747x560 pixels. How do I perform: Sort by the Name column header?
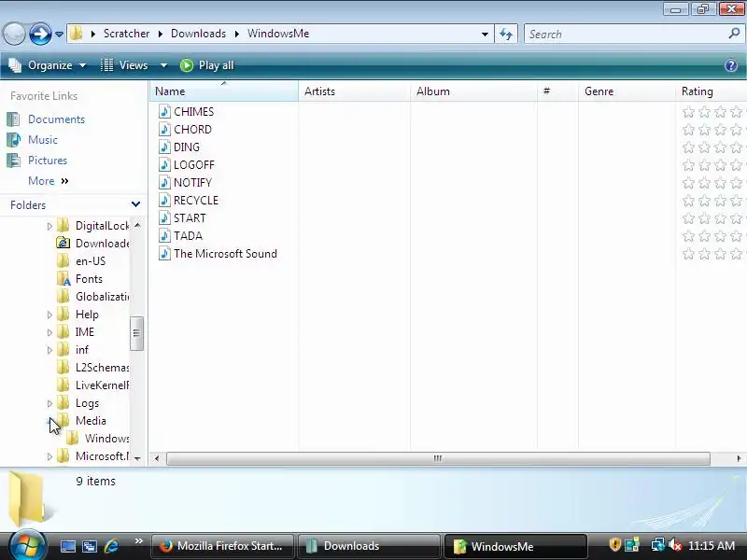224,91
